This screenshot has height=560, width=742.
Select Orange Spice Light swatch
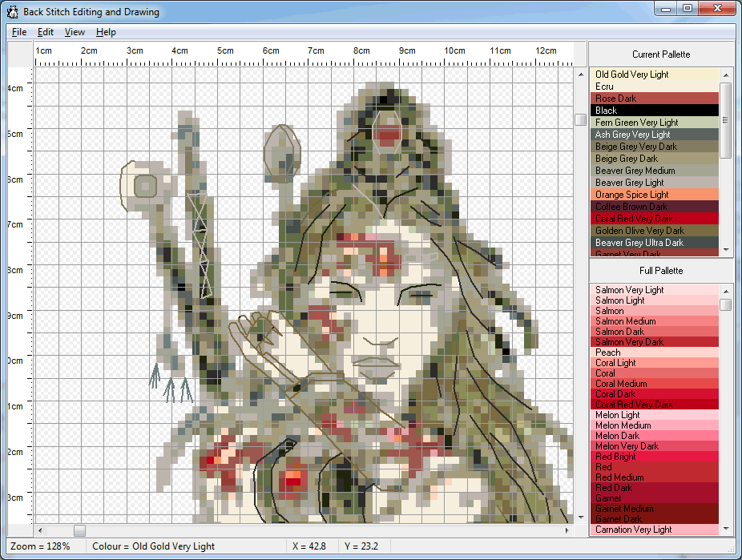coord(655,195)
